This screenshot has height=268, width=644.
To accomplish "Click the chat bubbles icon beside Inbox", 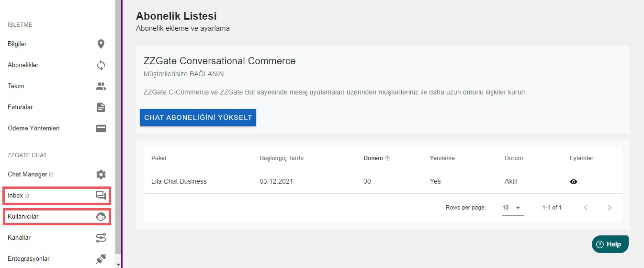I will [101, 196].
